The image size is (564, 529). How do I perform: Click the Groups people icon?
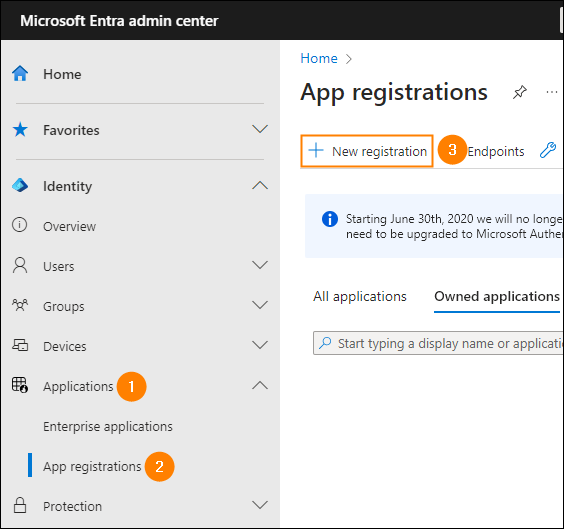click(20, 305)
